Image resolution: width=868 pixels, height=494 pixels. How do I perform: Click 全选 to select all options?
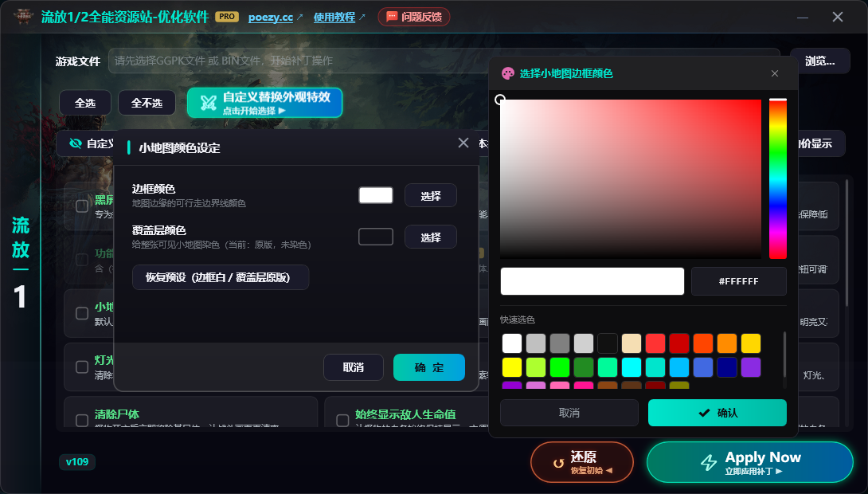tap(85, 103)
